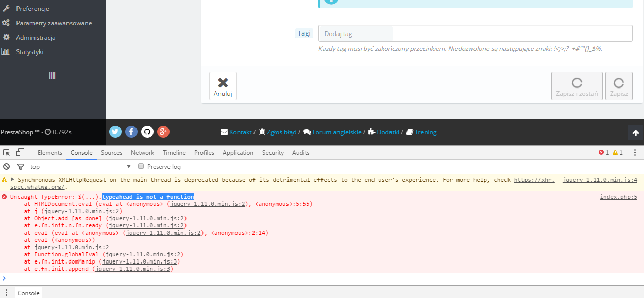
Task: Expand the XMLHttpRequest warning message arrow
Action: pyautogui.click(x=12, y=180)
